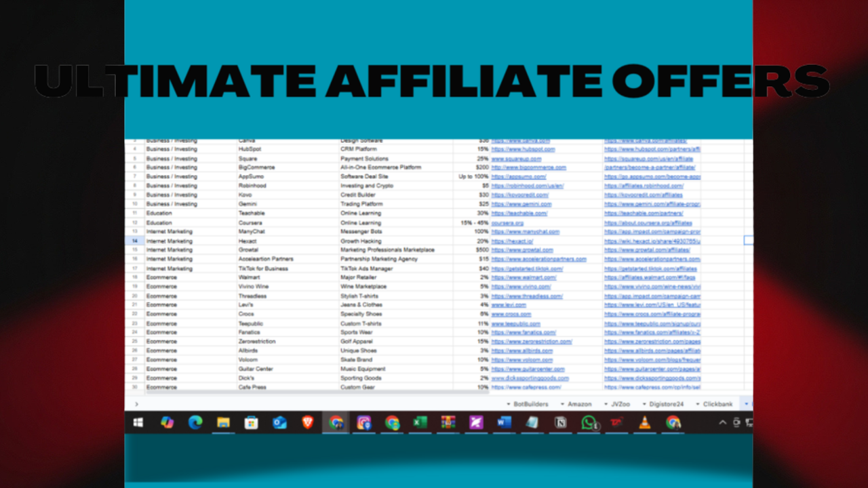Open the www.squareup.com website link
This screenshot has width=868, height=488.
516,159
